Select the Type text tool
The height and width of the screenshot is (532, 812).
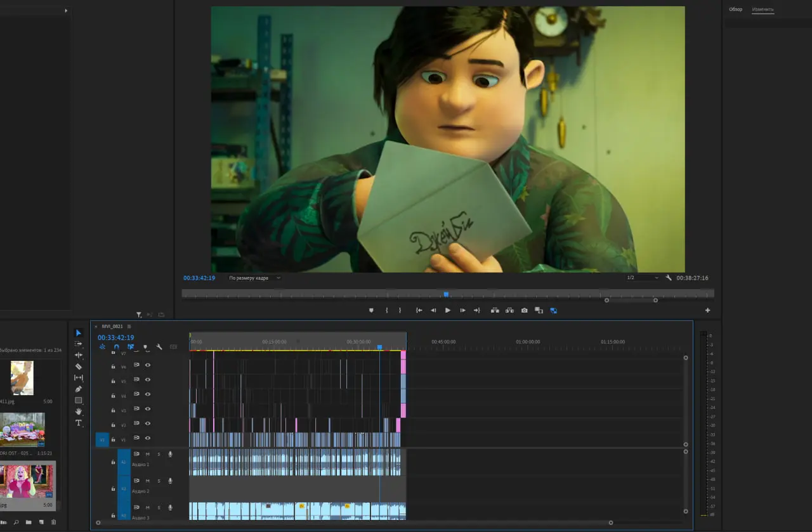coord(79,423)
